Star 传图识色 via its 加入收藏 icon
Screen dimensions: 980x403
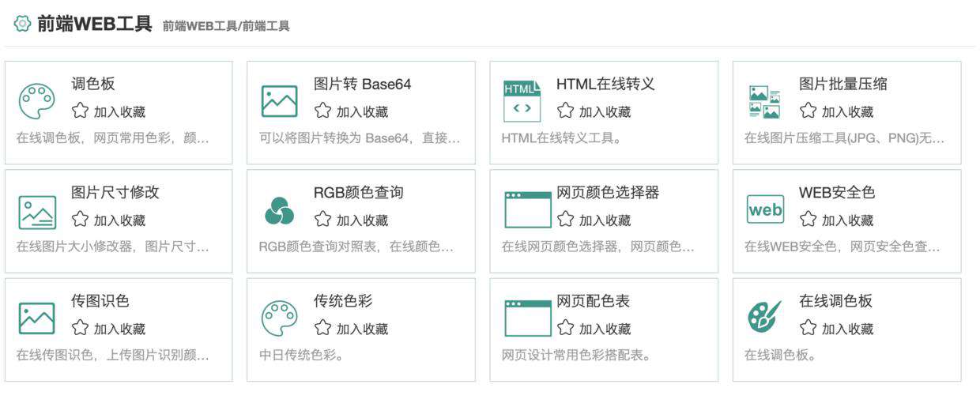tap(80, 328)
